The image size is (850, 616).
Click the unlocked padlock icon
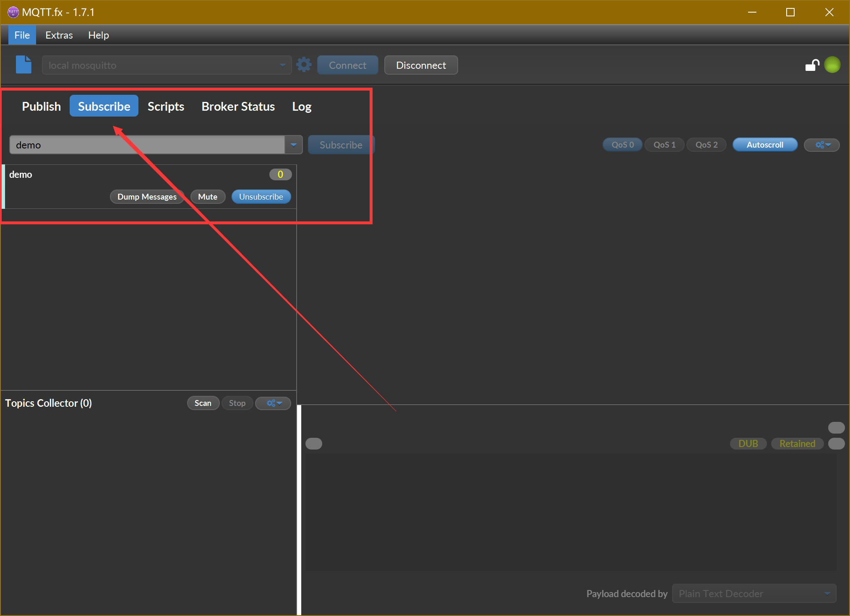click(812, 65)
